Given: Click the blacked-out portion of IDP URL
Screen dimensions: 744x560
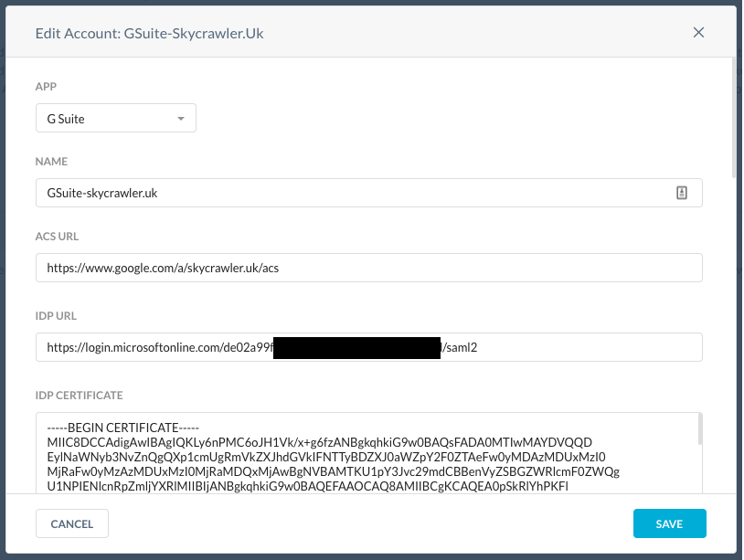Looking at the screenshot, I should click(356, 348).
